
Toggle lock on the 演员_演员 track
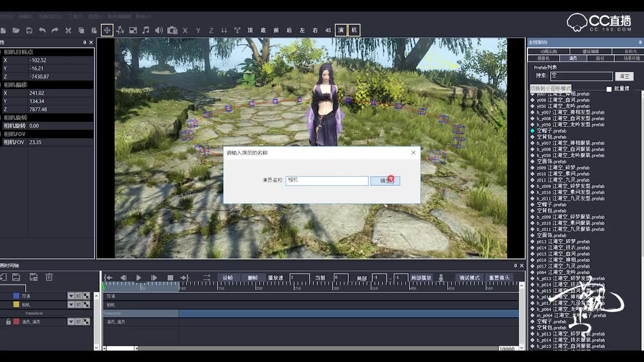[x=8, y=322]
